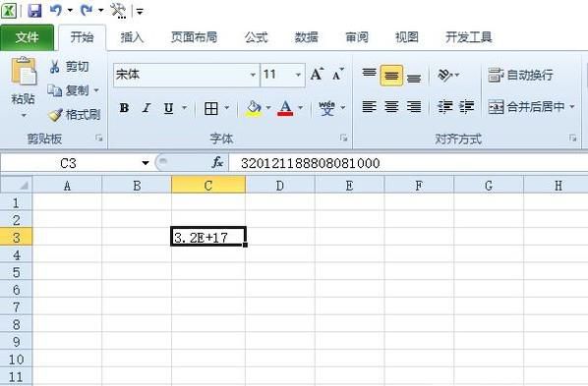The height and width of the screenshot is (386, 588).
Task: Toggle middle align icon
Action: click(x=391, y=76)
